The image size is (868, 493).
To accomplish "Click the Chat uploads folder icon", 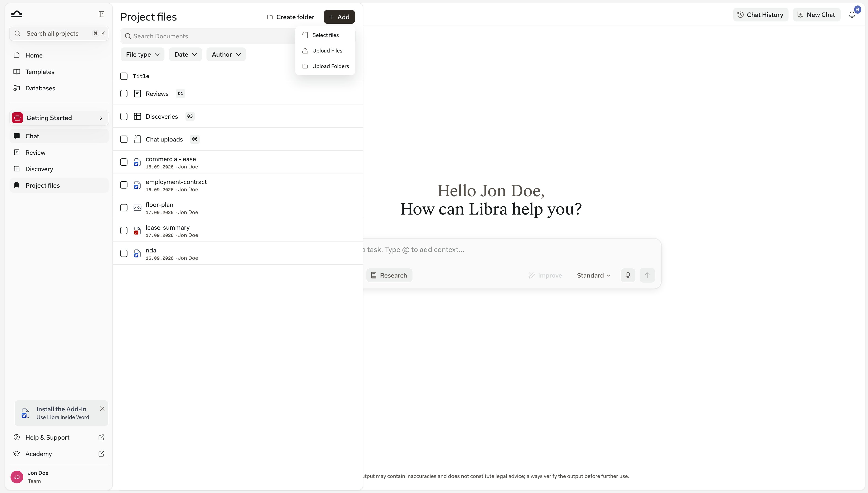I will pos(137,139).
